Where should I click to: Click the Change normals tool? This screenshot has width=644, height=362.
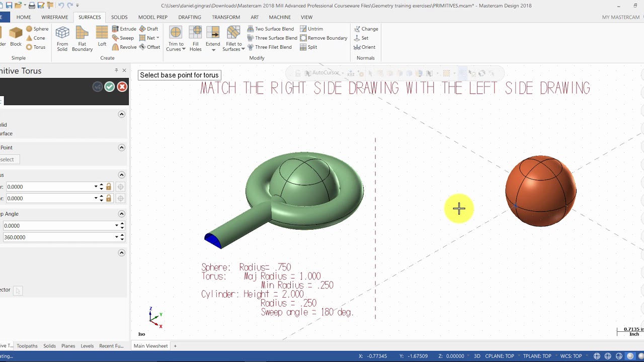coord(366,29)
